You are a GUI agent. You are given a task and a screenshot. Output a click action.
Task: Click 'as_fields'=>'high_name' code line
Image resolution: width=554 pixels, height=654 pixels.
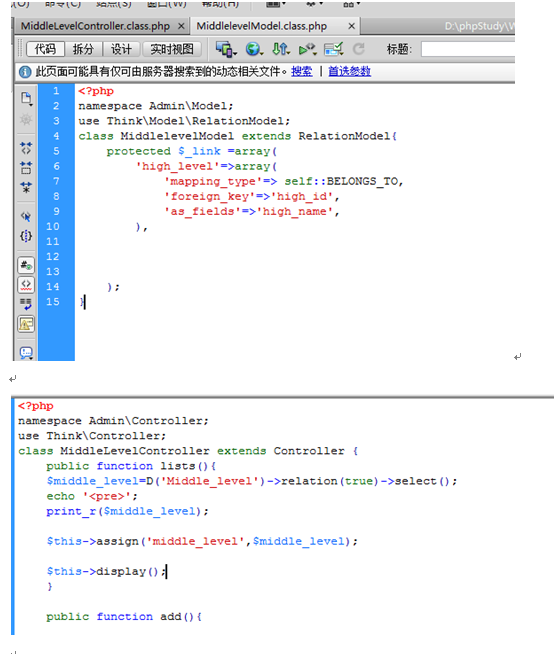(x=252, y=211)
